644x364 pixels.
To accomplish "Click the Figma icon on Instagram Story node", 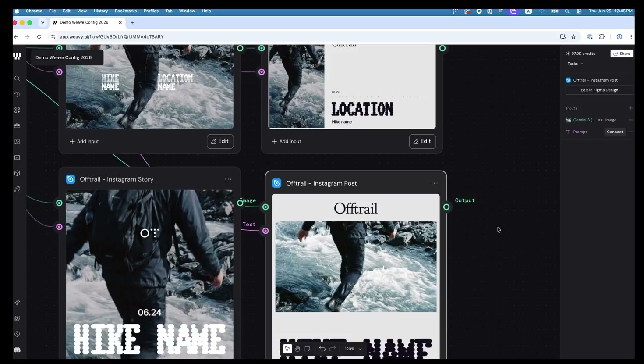I will 70,179.
